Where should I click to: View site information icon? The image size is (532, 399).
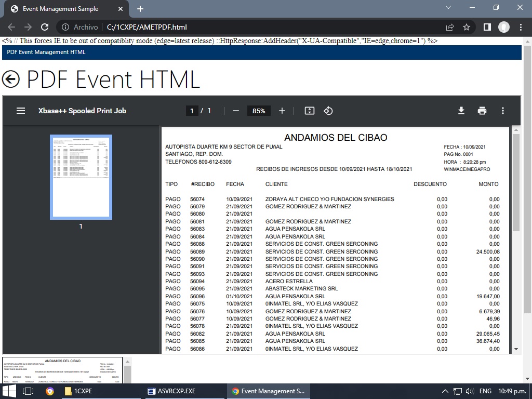(x=65, y=27)
